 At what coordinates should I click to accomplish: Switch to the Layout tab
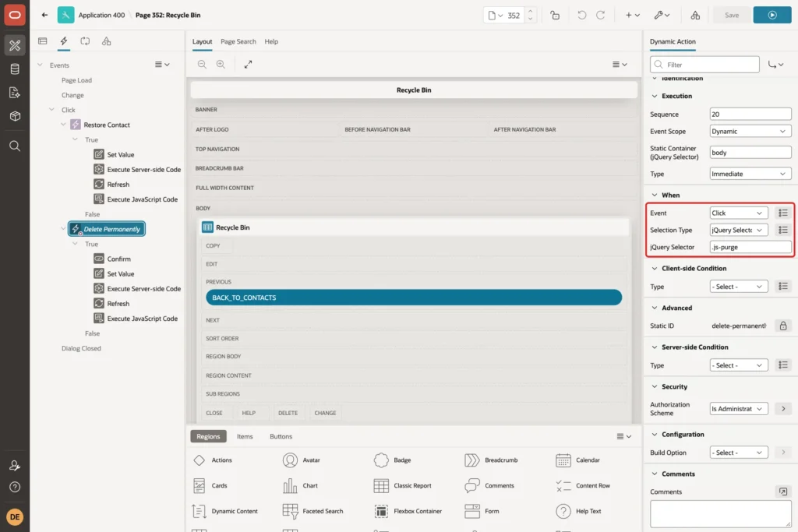(x=202, y=42)
